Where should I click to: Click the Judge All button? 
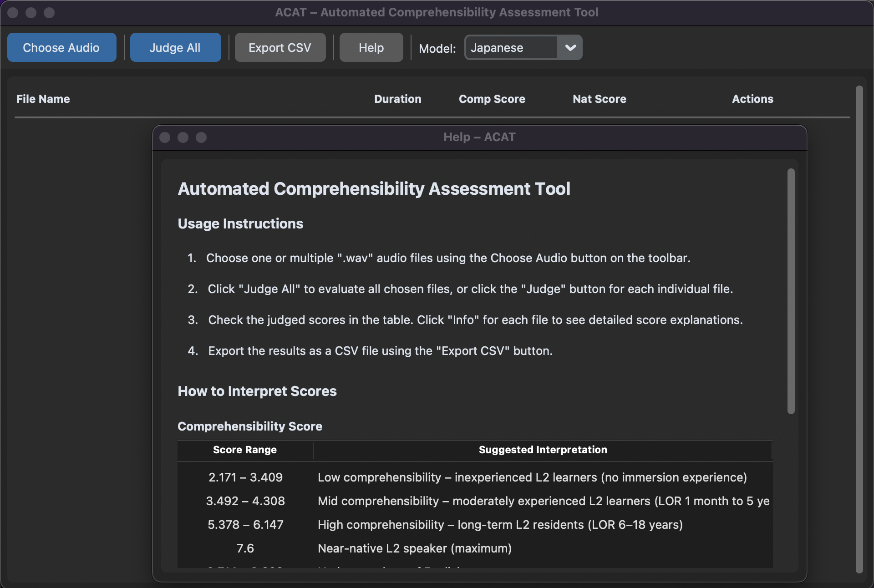(x=175, y=47)
